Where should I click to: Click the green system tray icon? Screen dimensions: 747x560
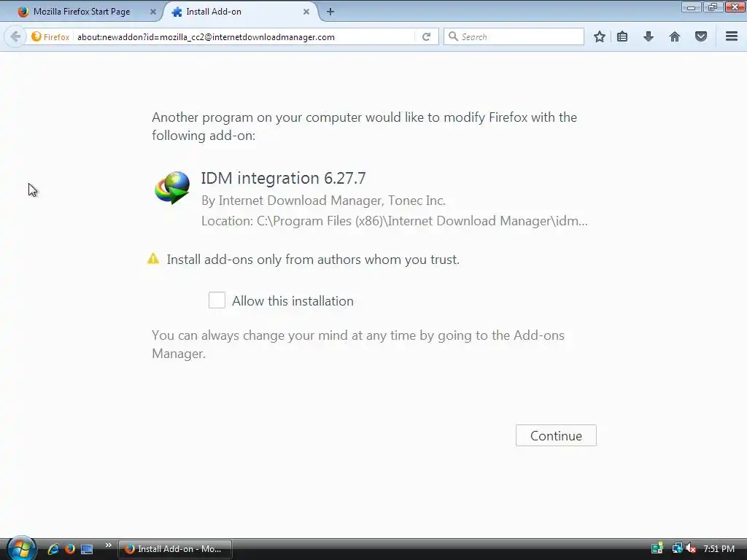[657, 548]
